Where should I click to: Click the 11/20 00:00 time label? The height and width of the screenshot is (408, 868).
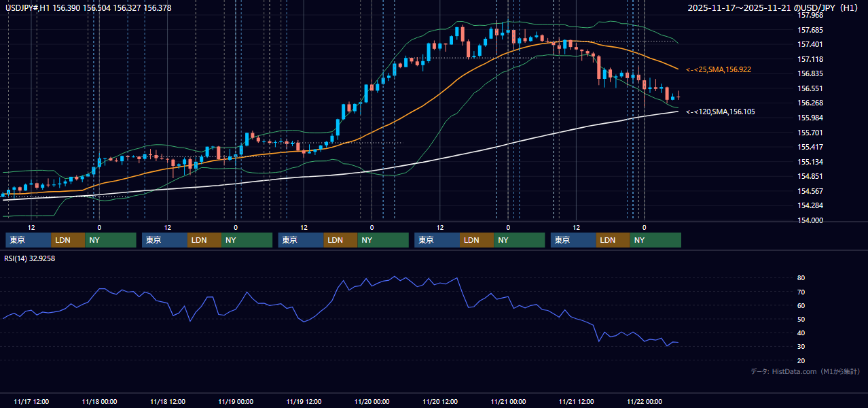pyautogui.click(x=372, y=401)
